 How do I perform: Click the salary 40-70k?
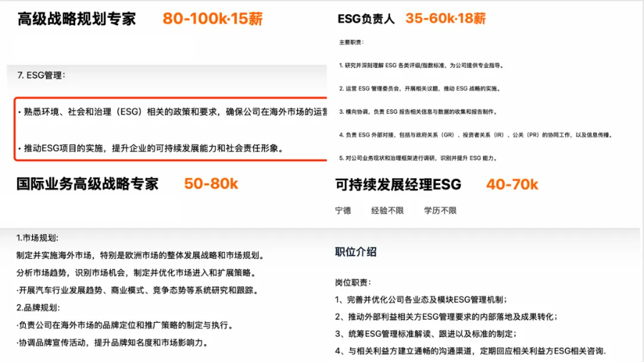pyautogui.click(x=512, y=185)
